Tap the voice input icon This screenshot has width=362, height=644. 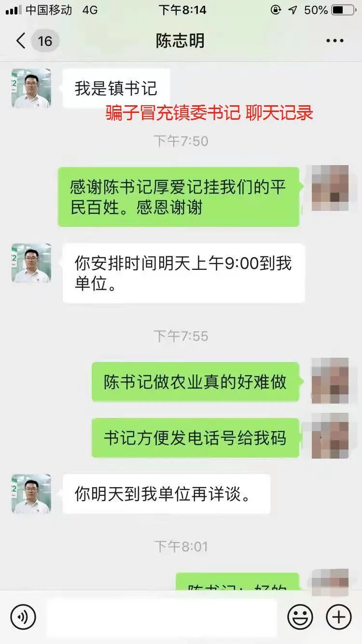(23, 616)
